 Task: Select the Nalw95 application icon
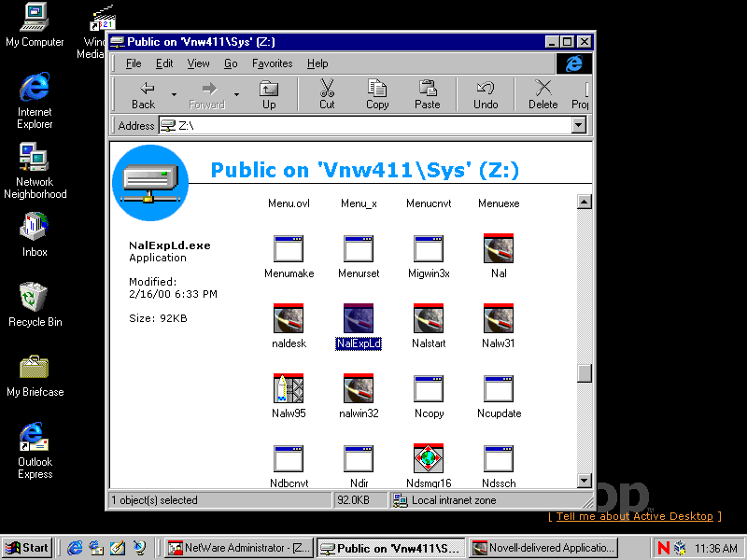point(289,388)
